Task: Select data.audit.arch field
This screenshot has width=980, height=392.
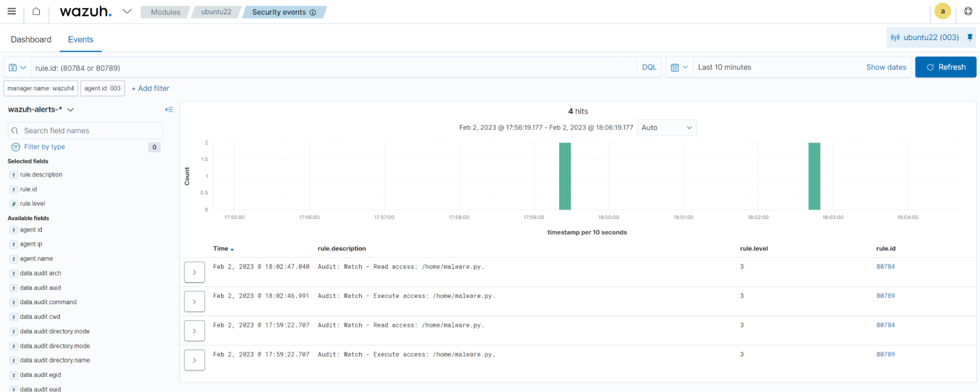Action: click(x=41, y=273)
